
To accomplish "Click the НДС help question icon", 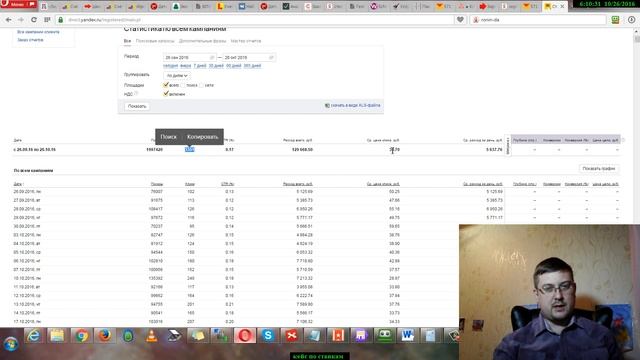I will 136,94.
